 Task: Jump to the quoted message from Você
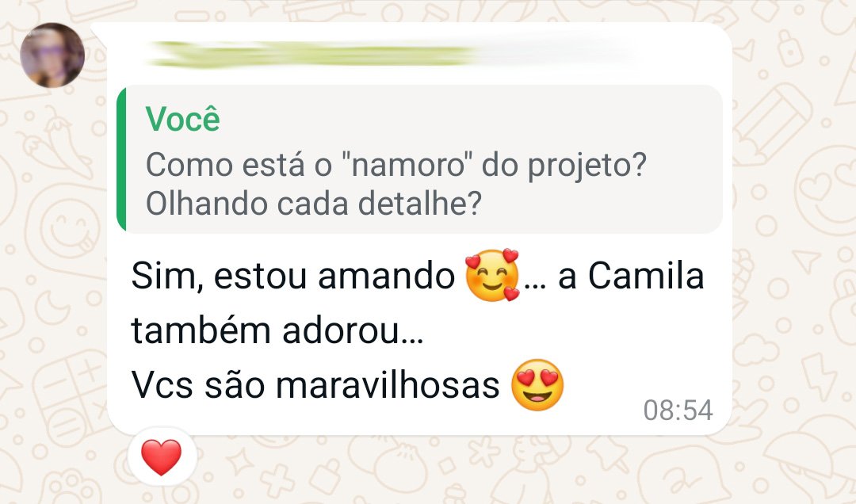(x=419, y=159)
